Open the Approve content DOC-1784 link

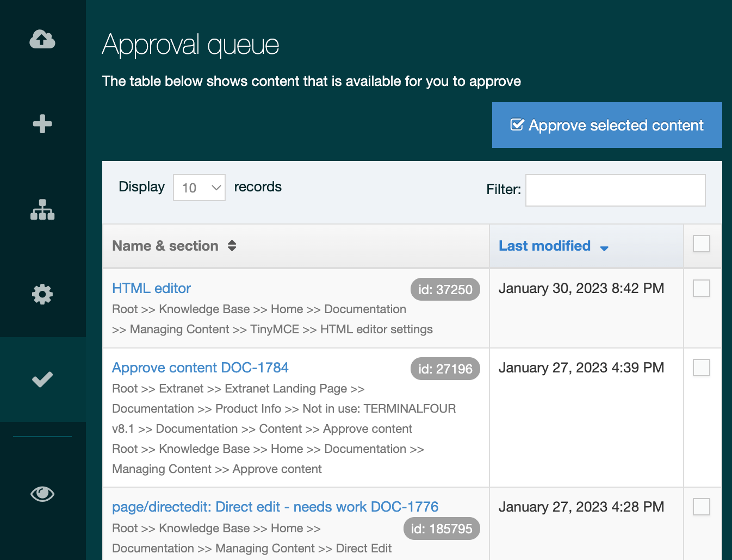pyautogui.click(x=200, y=368)
